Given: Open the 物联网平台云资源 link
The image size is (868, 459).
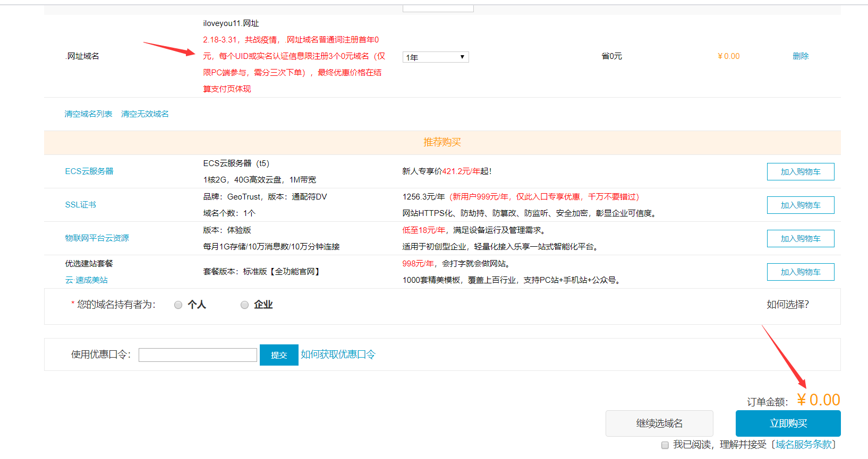Looking at the screenshot, I should point(97,238).
